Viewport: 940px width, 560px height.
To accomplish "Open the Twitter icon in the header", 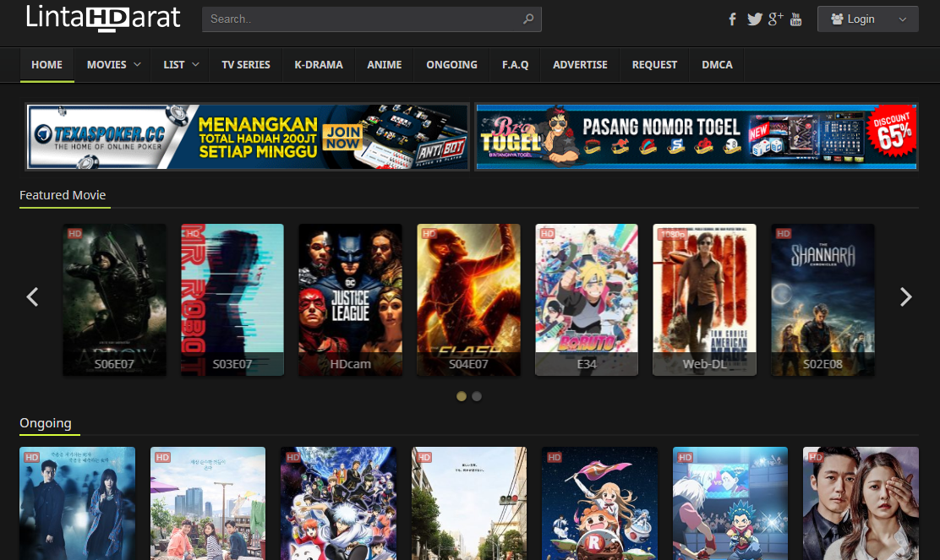I will coord(754,19).
